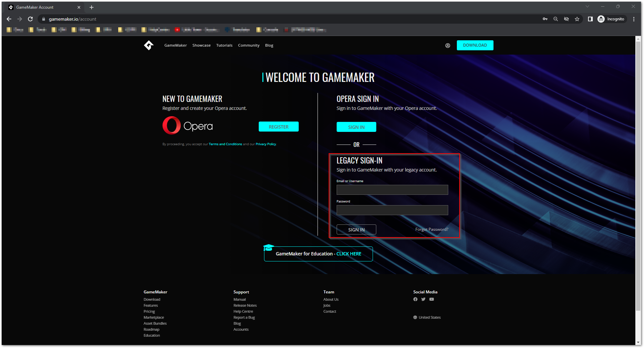Click the password key icon in address bar
Screen dimensions: 644x348
pyautogui.click(x=545, y=19)
